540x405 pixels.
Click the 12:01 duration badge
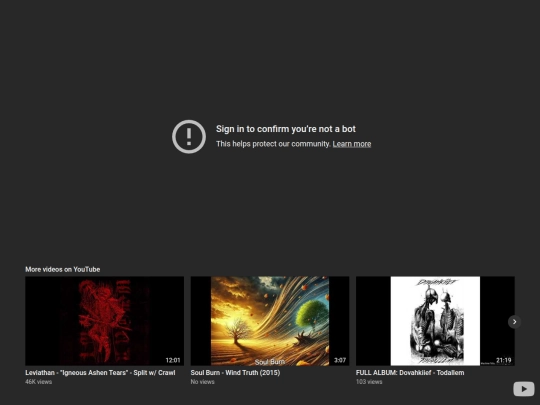(x=173, y=360)
